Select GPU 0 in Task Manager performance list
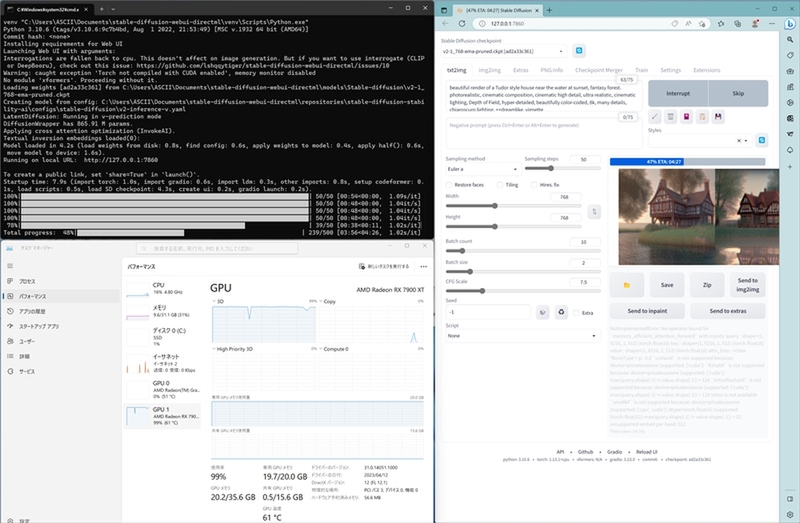This screenshot has height=523, width=800. click(160, 388)
